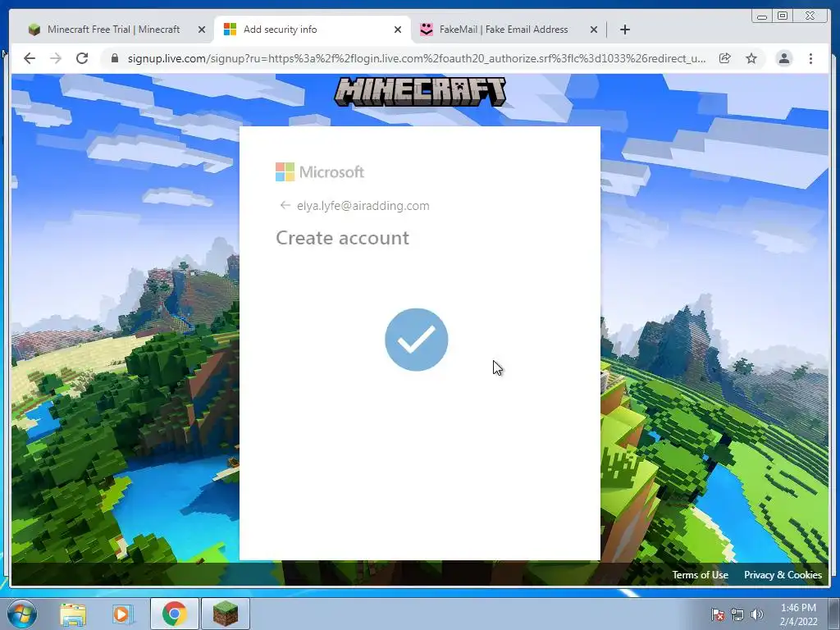840x630 pixels.
Task: Click the padlock site info icon
Action: click(115, 58)
